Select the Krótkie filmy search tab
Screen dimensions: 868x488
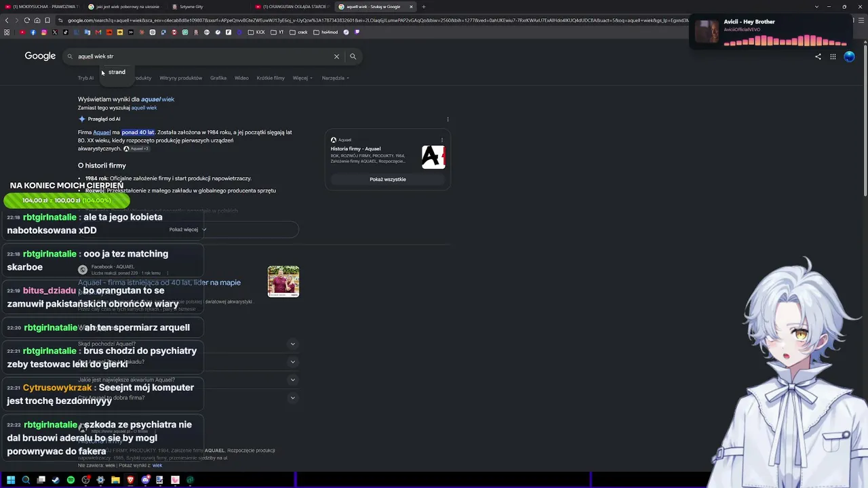271,78
